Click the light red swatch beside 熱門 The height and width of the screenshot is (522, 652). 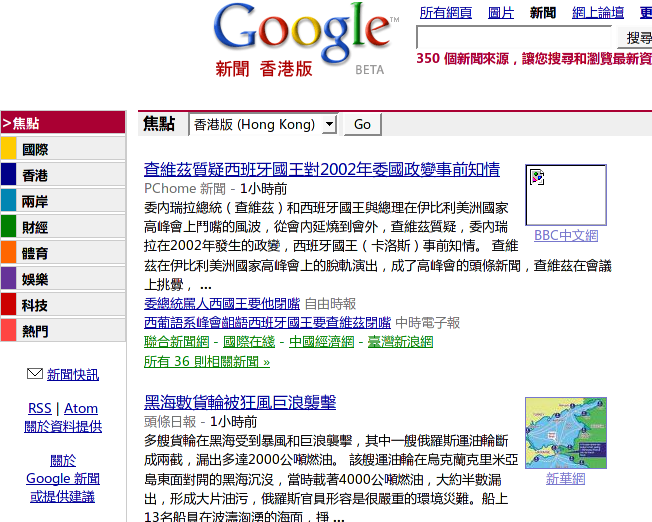[8, 330]
